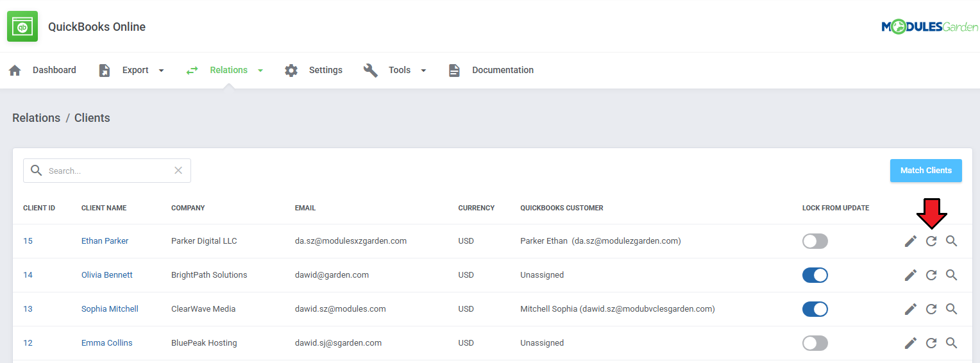
Task: Clear the search field with X icon
Action: pyautogui.click(x=178, y=171)
